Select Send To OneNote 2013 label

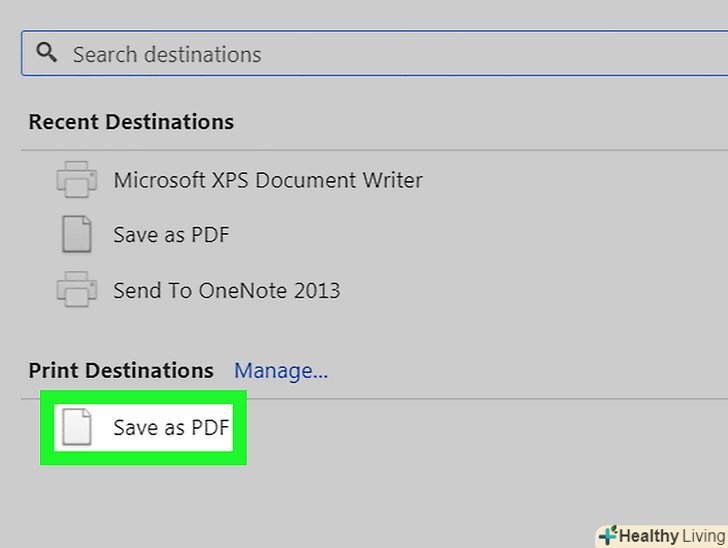click(226, 291)
